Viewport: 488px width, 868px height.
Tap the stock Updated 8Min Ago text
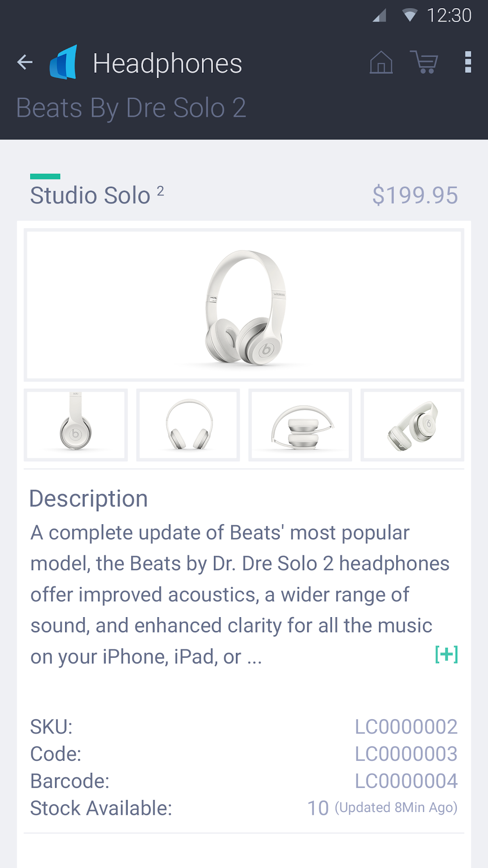pyautogui.click(x=396, y=808)
